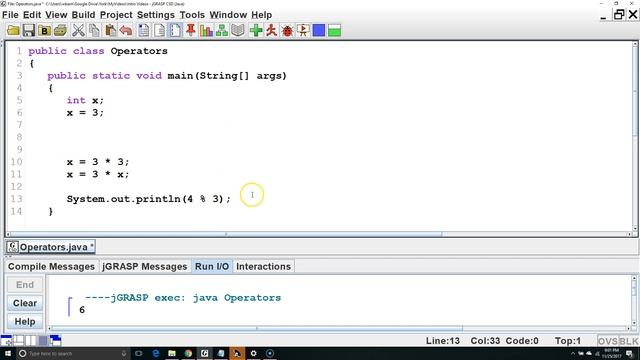Click the End button

pos(25,285)
